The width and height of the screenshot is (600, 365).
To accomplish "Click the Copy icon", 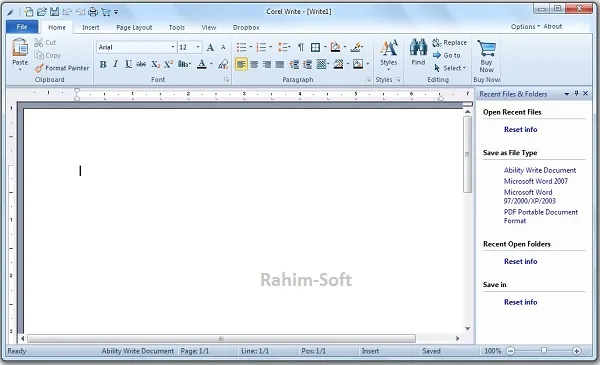I will 39,55.
